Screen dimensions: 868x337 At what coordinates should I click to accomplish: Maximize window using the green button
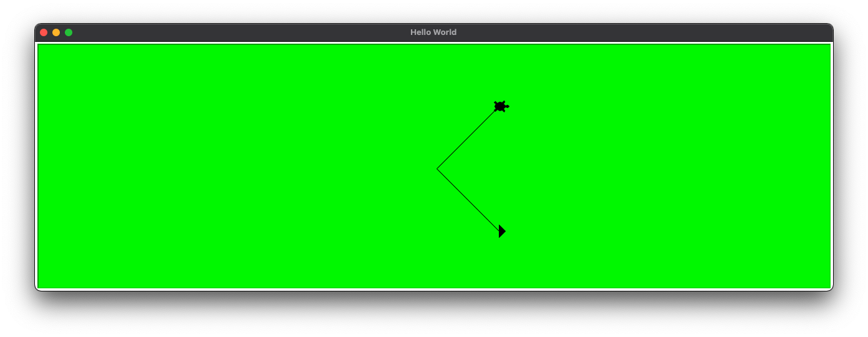(69, 32)
